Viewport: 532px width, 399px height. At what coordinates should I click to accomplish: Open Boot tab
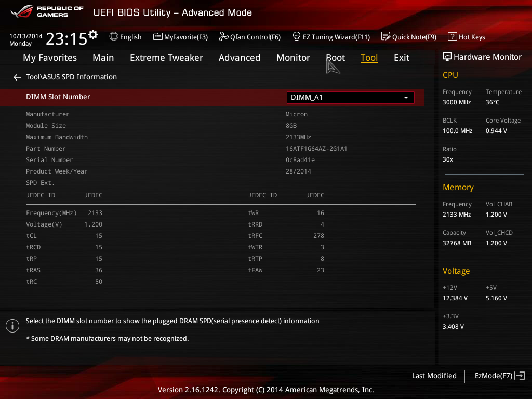(x=335, y=58)
